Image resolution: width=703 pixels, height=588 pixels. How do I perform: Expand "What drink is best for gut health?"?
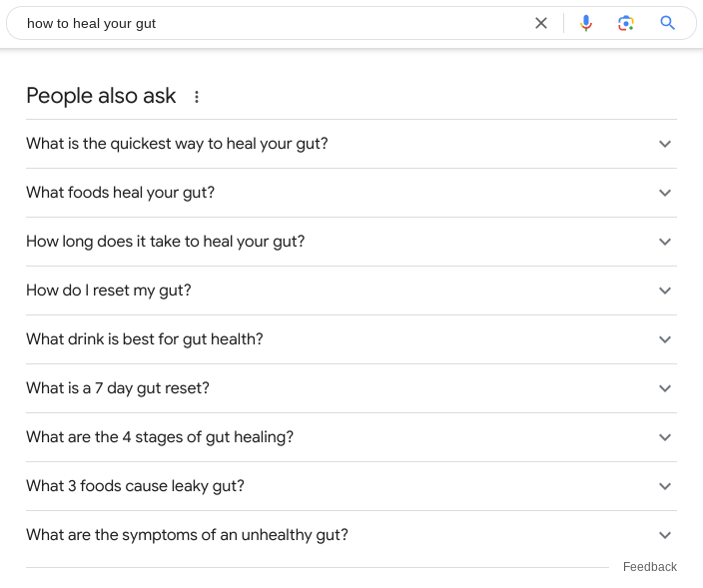pyautogui.click(x=144, y=339)
